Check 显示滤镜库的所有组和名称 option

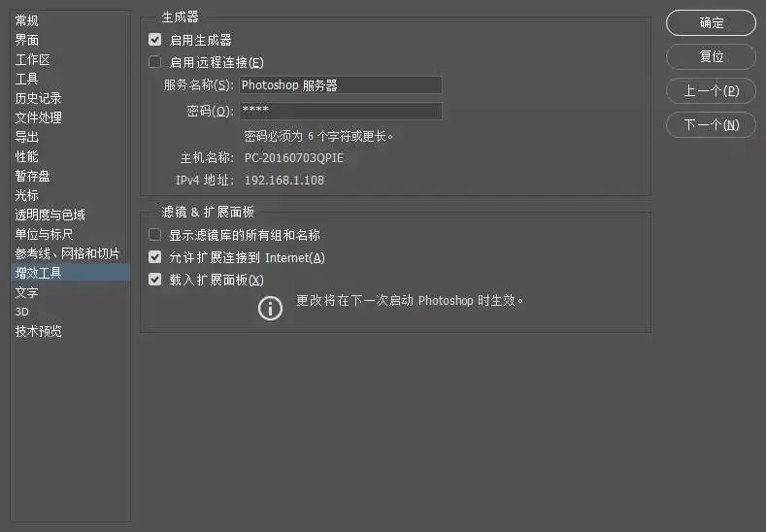pos(155,235)
